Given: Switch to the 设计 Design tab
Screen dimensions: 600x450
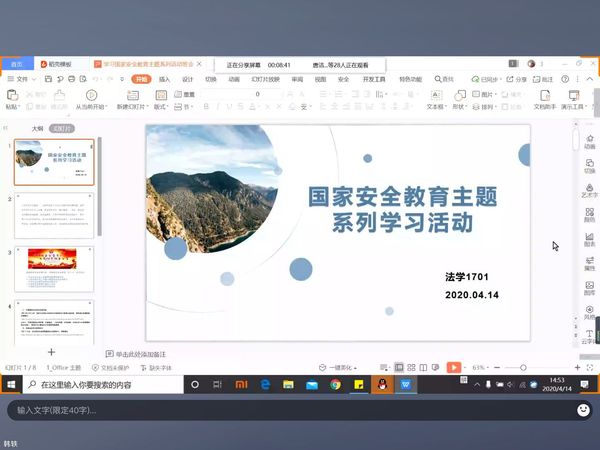Looking at the screenshot, I should [x=187, y=78].
